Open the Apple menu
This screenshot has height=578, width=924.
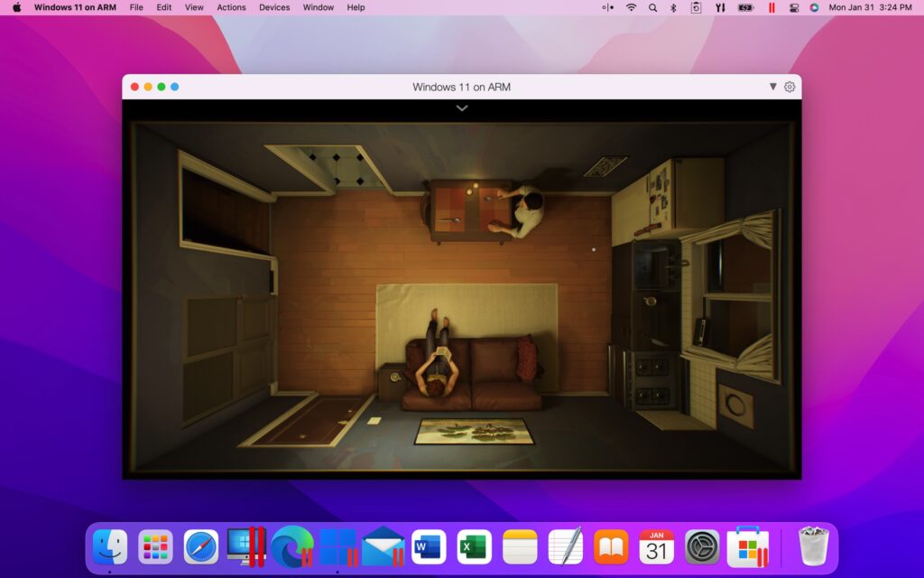tap(17, 7)
